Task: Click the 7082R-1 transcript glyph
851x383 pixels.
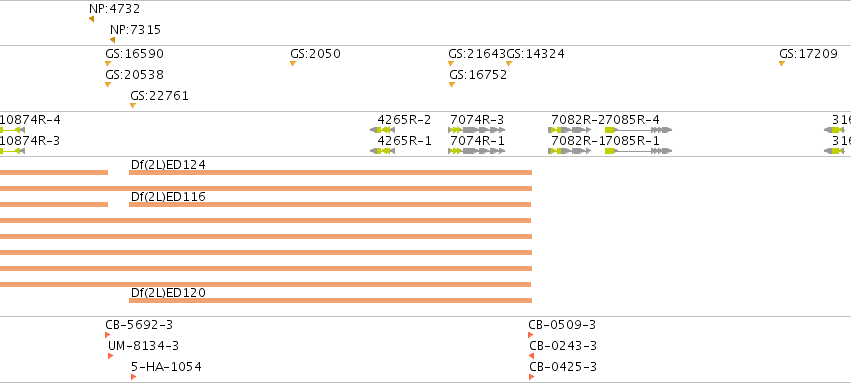Action: pos(569,151)
